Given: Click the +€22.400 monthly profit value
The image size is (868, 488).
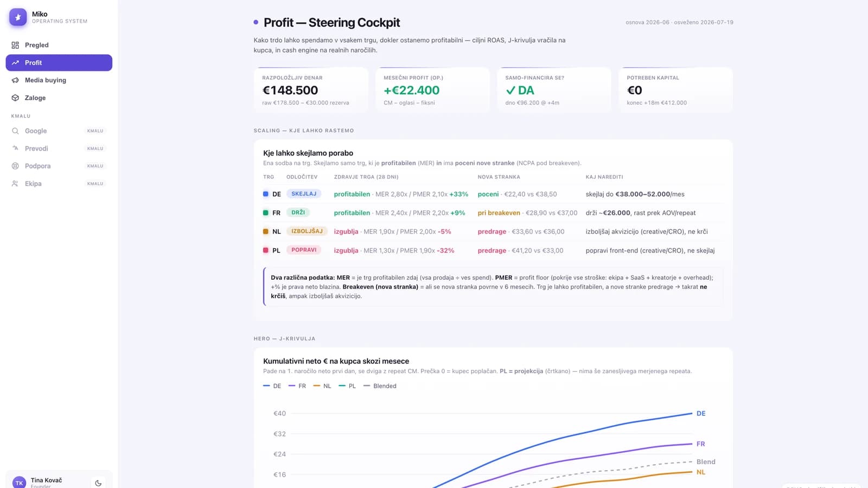Looking at the screenshot, I should 412,91.
